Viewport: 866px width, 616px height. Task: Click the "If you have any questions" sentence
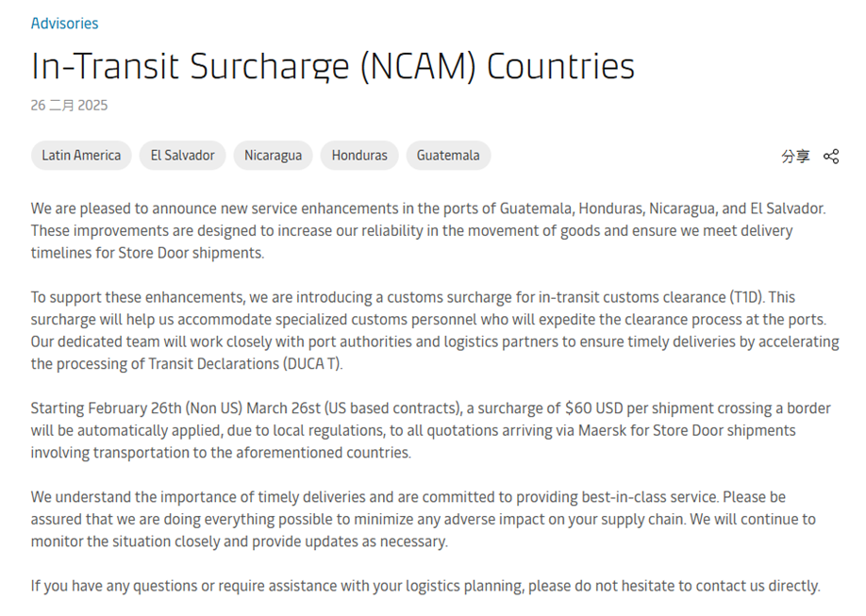click(425, 586)
